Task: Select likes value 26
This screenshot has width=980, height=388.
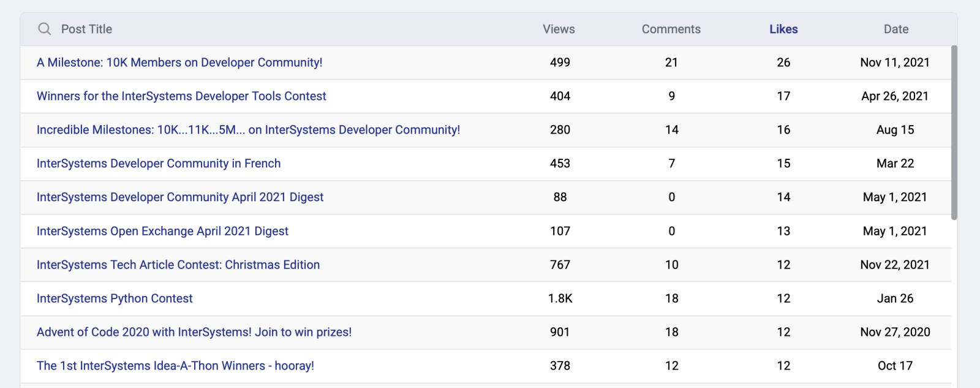Action: click(x=783, y=63)
